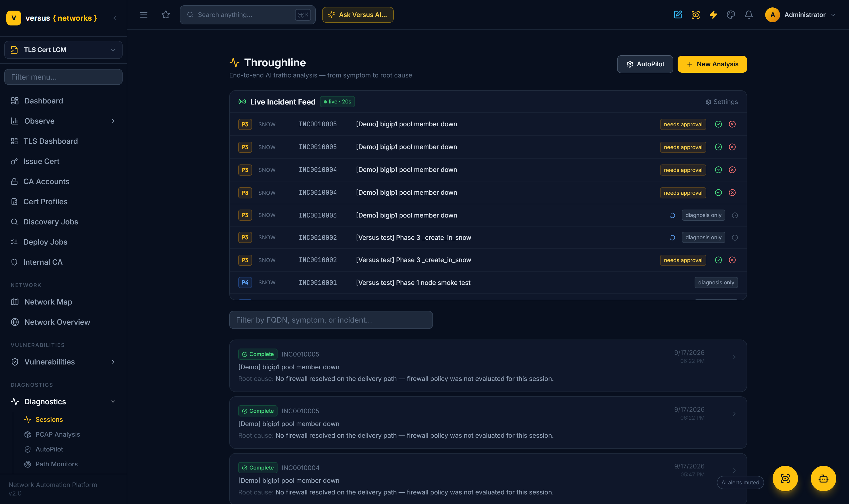Viewport: 849px width, 504px height.
Task: Reject first INC0010004 row X icon
Action: click(x=732, y=170)
